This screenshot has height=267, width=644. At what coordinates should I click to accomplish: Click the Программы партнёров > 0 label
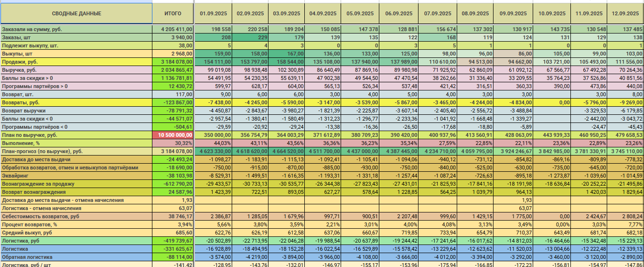coord(76,86)
